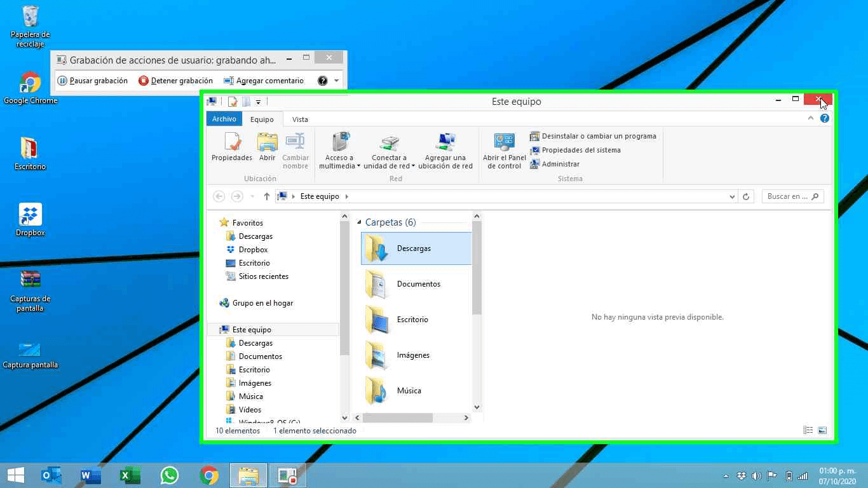Expand chevron after Este equipo in address bar
Viewport: 868px width, 488px height.
(x=347, y=196)
